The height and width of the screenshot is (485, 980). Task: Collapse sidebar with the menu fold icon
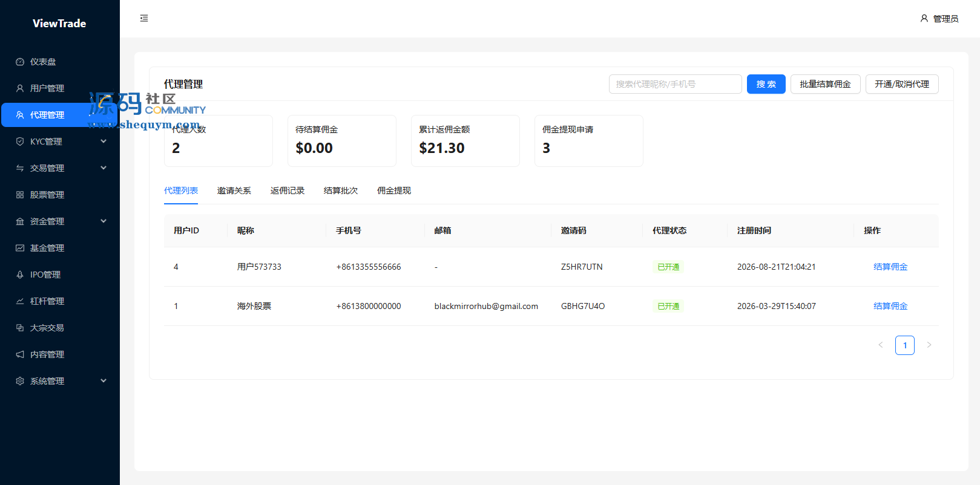[144, 18]
